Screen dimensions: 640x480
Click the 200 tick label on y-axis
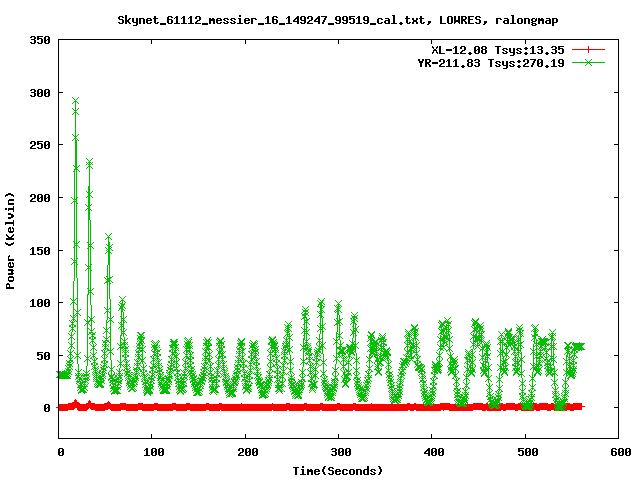[40, 198]
